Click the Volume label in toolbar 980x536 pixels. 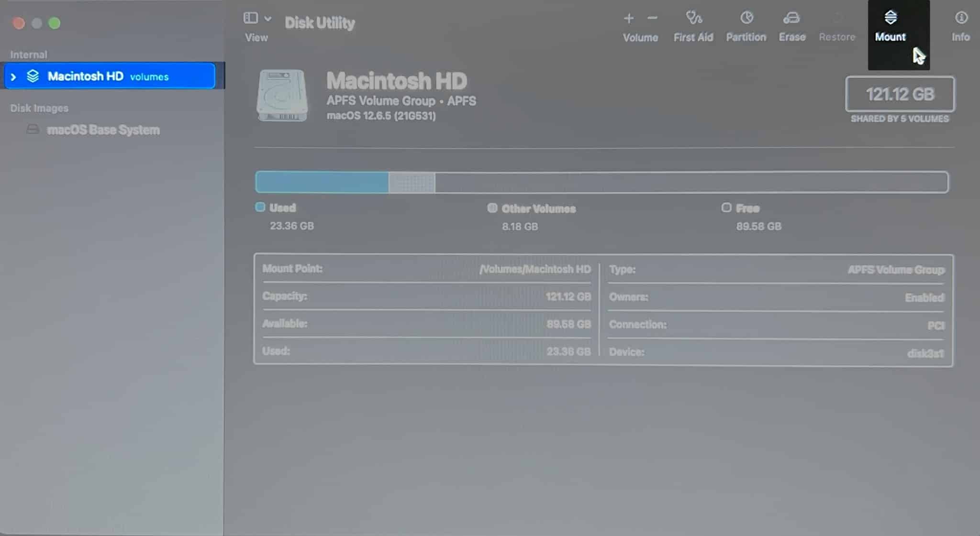pyautogui.click(x=640, y=37)
